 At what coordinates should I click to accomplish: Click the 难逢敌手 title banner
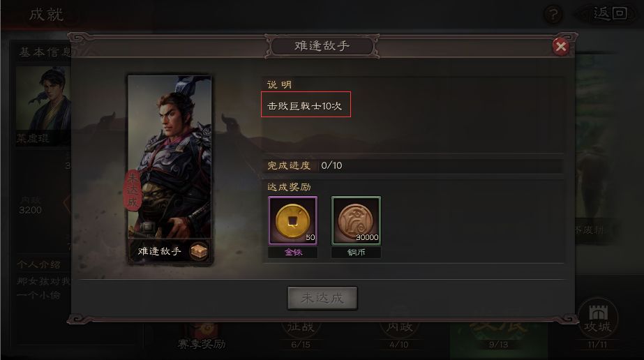pyautogui.click(x=322, y=46)
